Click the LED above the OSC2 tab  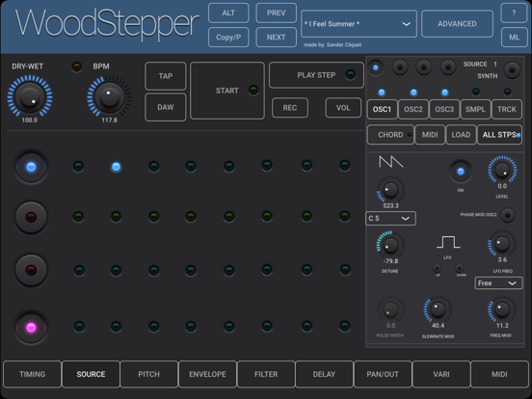point(413,93)
